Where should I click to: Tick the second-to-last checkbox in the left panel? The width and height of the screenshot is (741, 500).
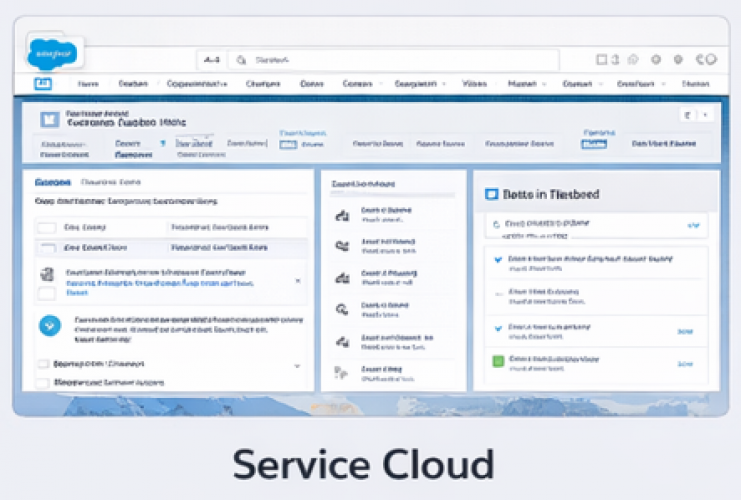tap(43, 364)
